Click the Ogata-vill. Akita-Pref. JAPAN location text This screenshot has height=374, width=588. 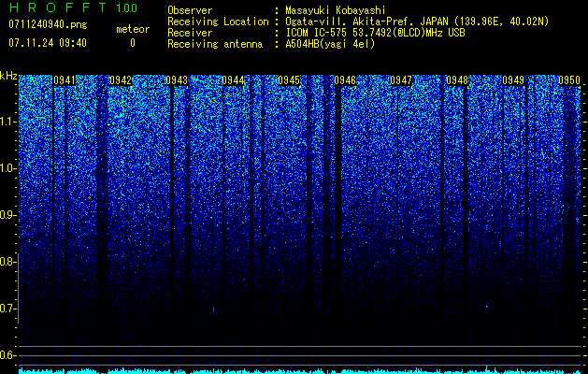[417, 22]
